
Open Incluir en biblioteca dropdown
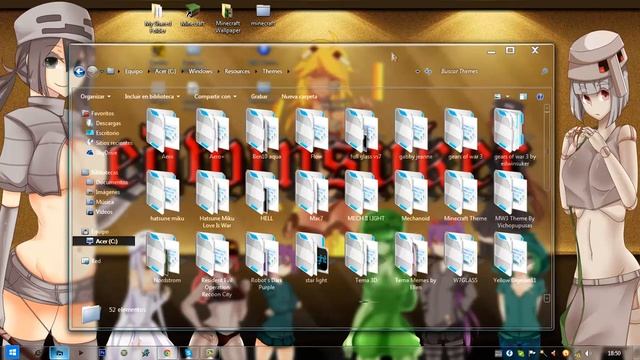point(152,97)
